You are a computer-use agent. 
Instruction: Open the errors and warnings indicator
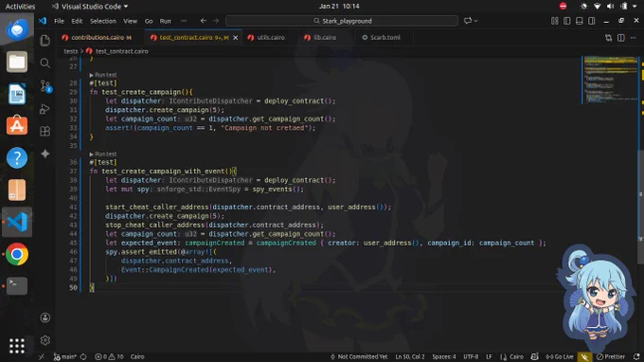[x=109, y=356]
